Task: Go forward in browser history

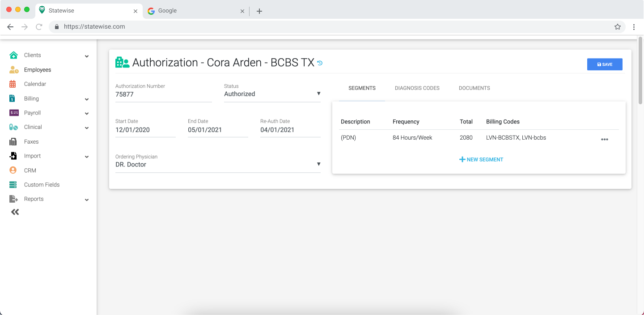Action: tap(25, 27)
